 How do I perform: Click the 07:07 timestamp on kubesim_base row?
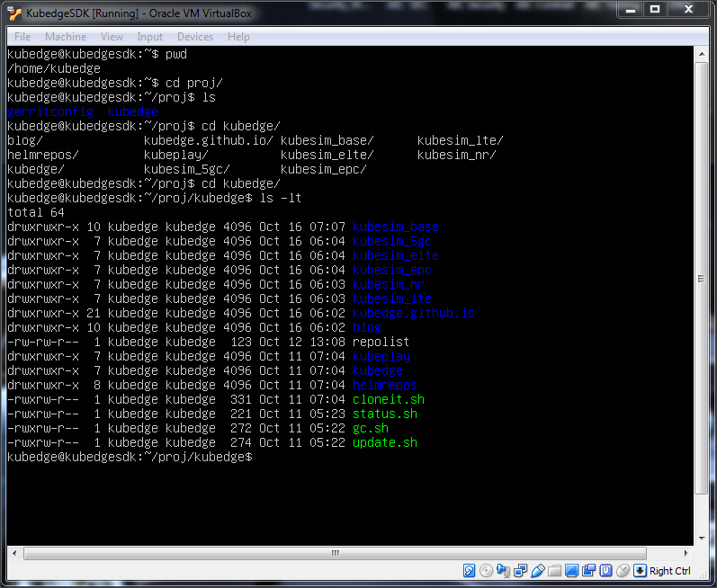tap(327, 227)
